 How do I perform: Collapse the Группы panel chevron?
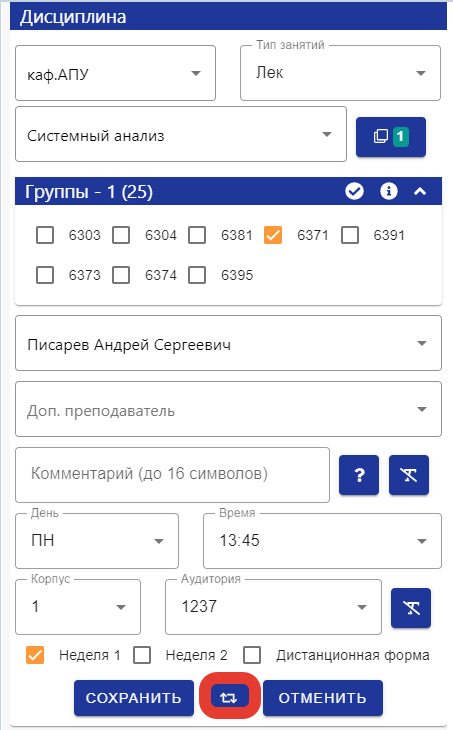tap(420, 191)
